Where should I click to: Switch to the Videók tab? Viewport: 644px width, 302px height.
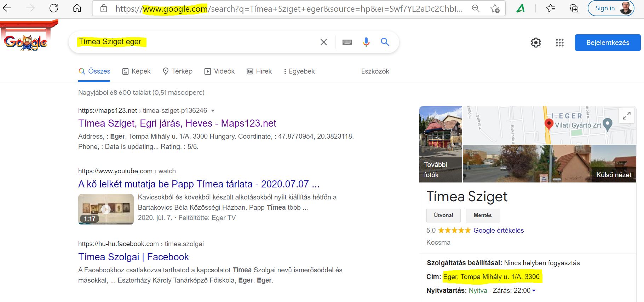pyautogui.click(x=220, y=71)
